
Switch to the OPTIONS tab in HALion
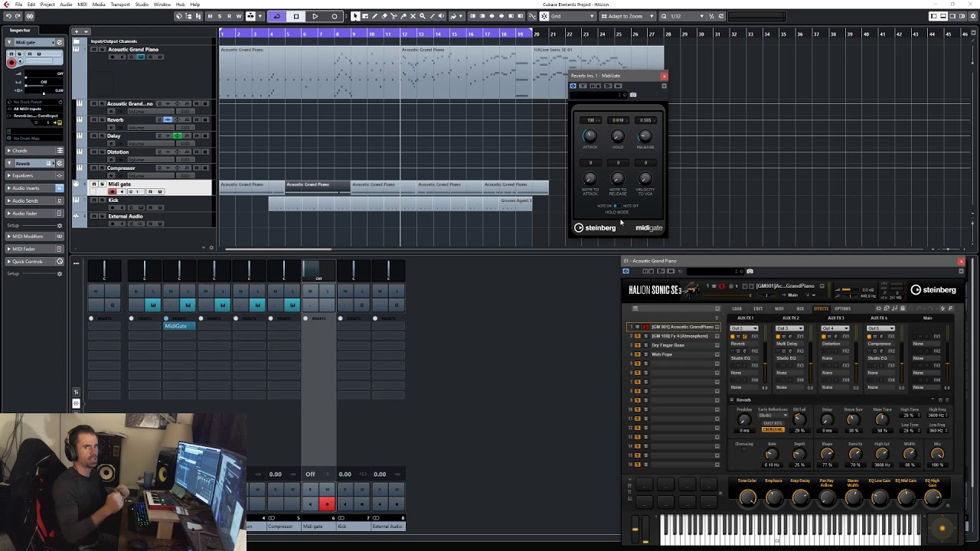point(842,308)
